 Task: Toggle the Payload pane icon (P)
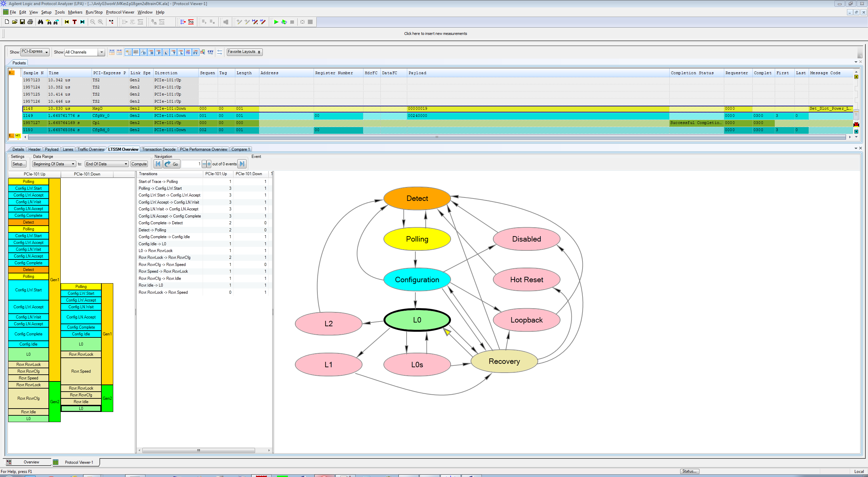[159, 52]
